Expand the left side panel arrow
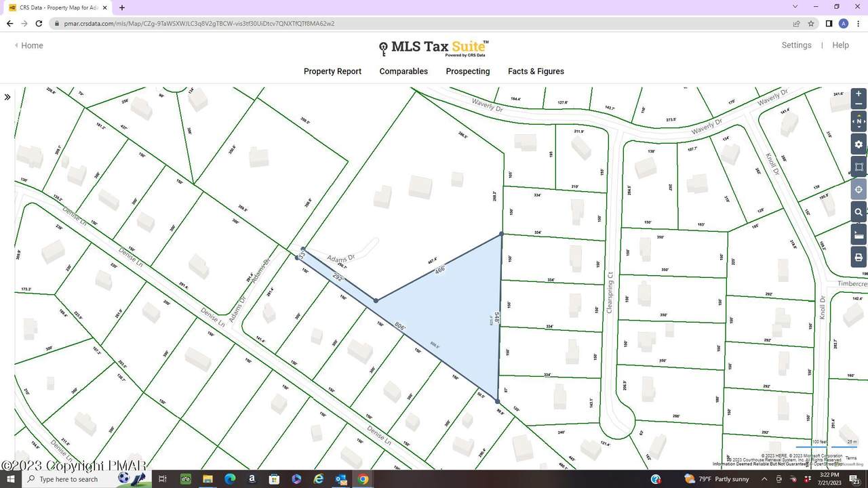The height and width of the screenshot is (488, 868). click(x=7, y=97)
